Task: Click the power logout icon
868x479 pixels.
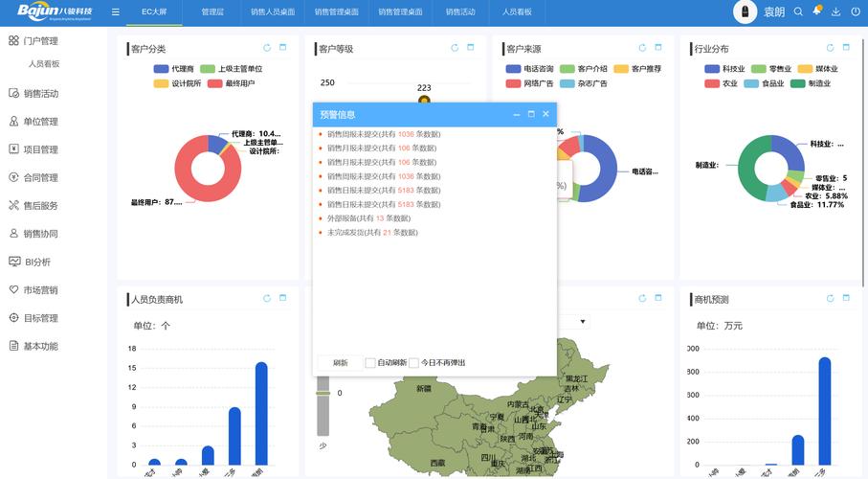Action: click(855, 11)
